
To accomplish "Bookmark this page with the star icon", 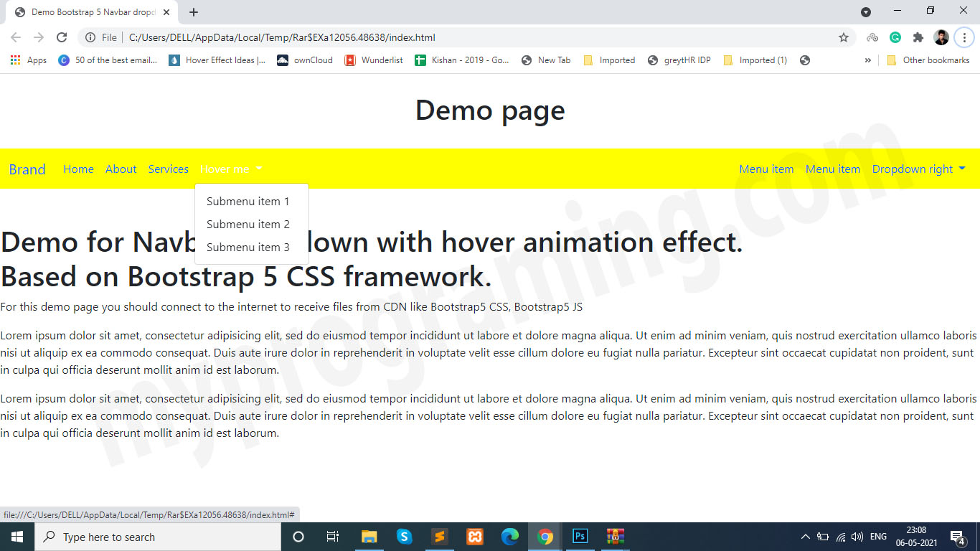I will click(843, 37).
